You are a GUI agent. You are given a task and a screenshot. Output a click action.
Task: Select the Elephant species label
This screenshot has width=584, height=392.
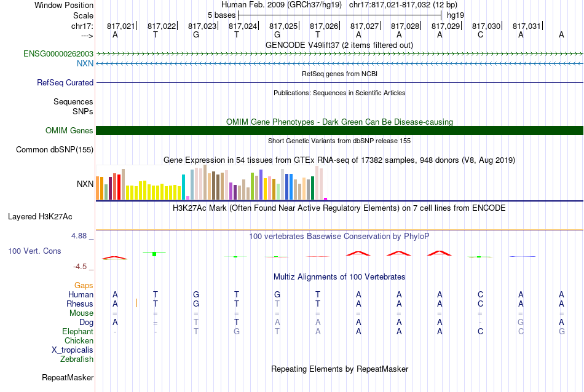pyautogui.click(x=78, y=331)
